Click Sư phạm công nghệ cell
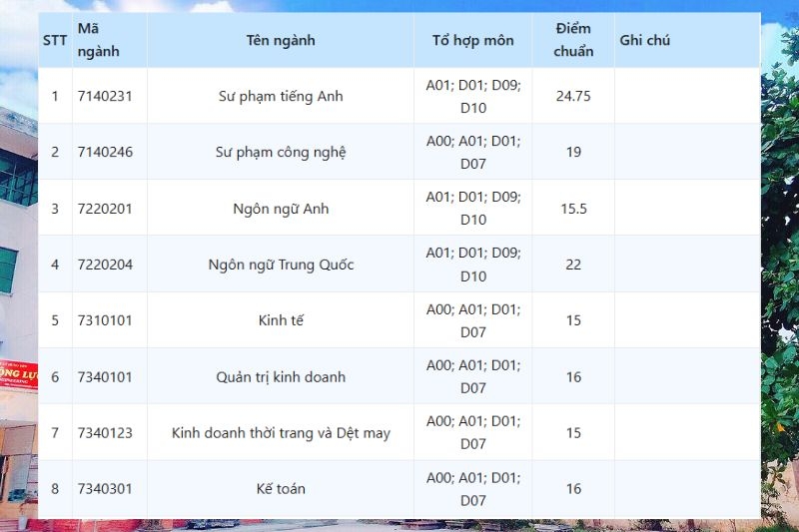This screenshot has height=532, width=799. pyautogui.click(x=281, y=152)
